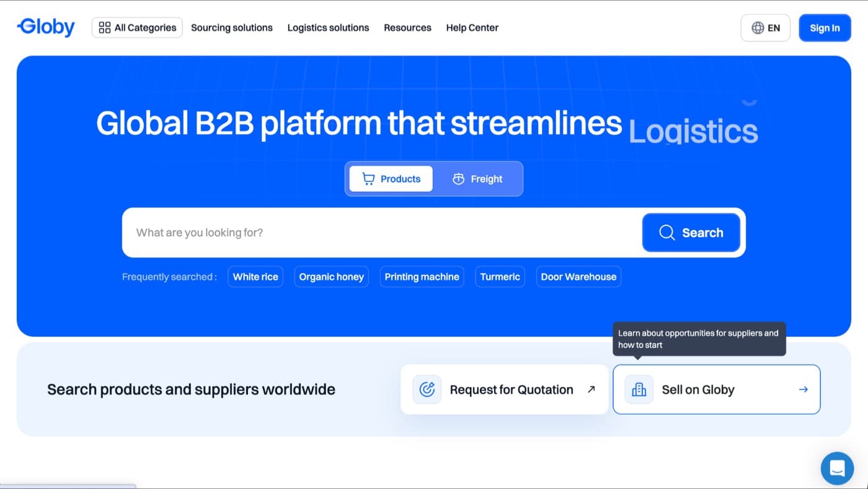Click the Globy logo
This screenshot has height=489, width=868.
(x=46, y=27)
